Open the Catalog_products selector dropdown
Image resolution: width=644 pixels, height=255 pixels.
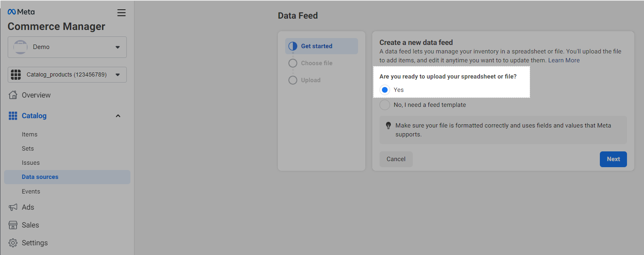[x=67, y=74]
